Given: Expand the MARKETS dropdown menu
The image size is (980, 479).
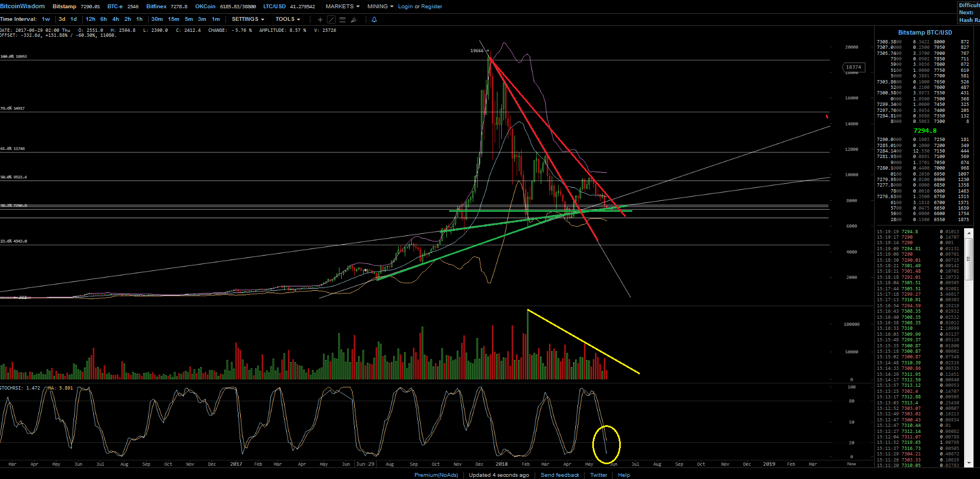Looking at the screenshot, I should coord(343,7).
